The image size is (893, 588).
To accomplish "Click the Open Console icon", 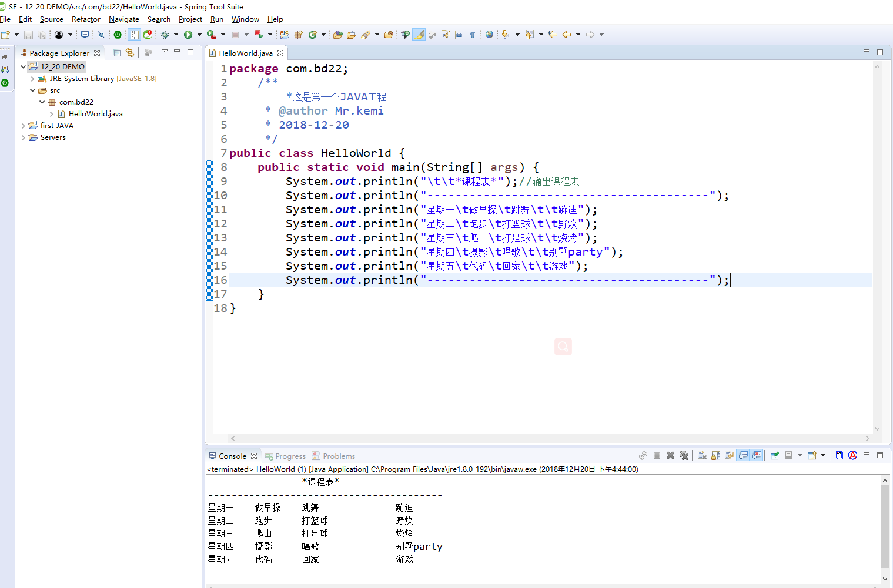I will click(812, 455).
